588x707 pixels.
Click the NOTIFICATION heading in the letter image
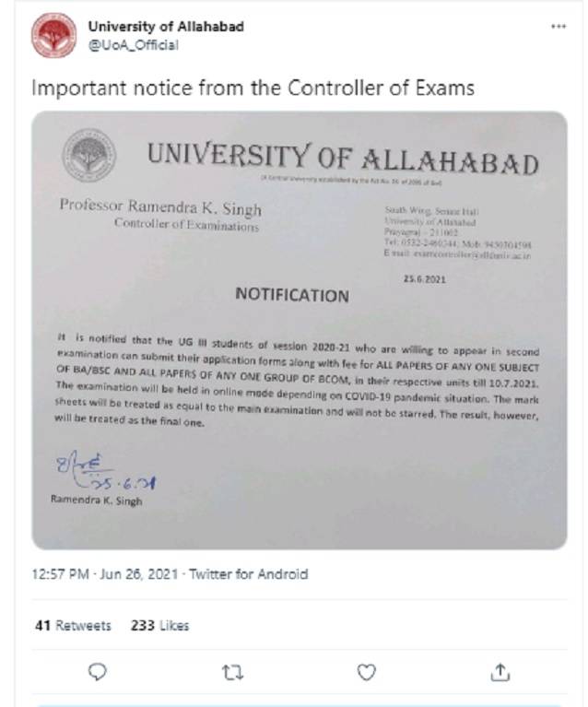click(x=292, y=296)
